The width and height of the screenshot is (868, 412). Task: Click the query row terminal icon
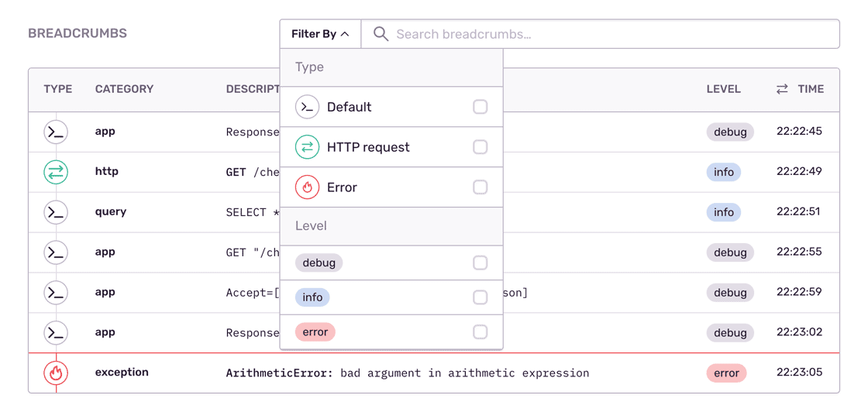(x=56, y=212)
